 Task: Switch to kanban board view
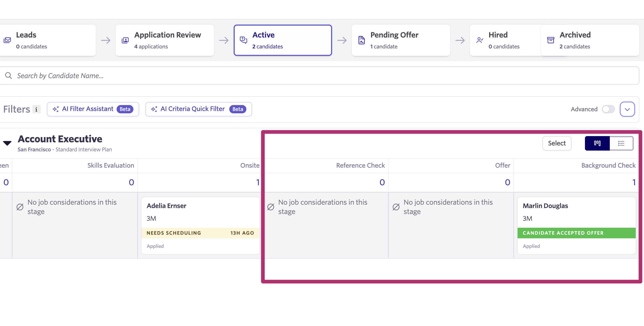597,143
